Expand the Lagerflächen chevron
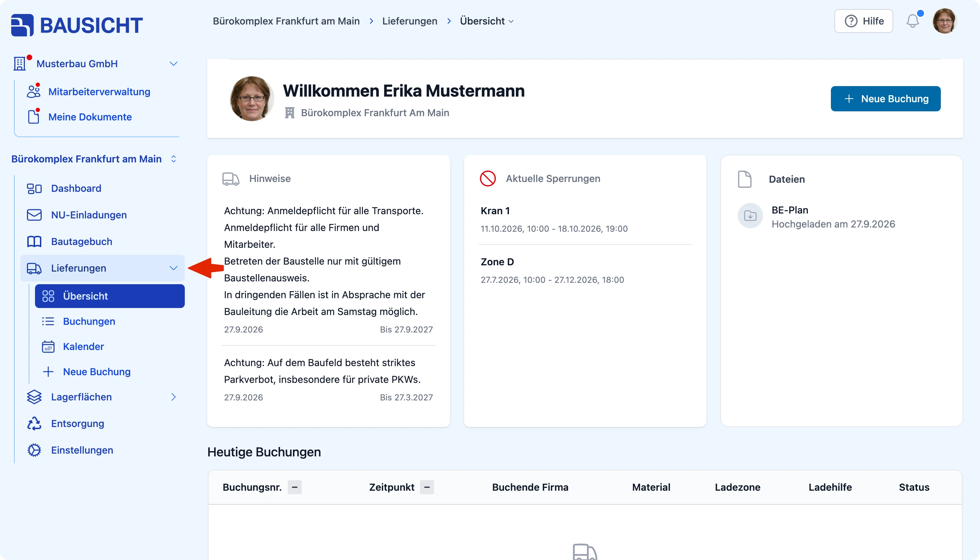The image size is (980, 560). click(174, 397)
